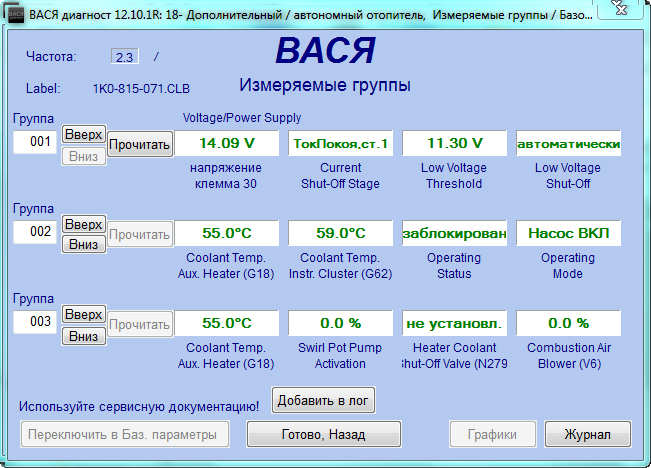The width and height of the screenshot is (651, 468).
Task: Click the Coolant Temp. Instr. Cluster (G62) caption
Action: [340, 266]
